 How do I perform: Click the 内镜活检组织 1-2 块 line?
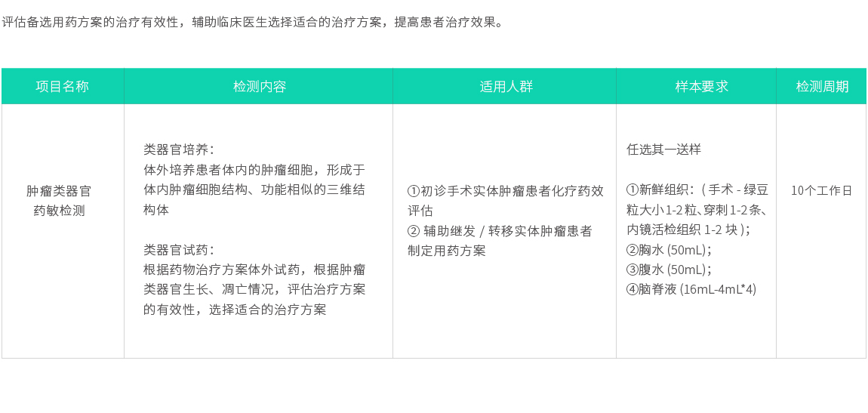pos(688,230)
